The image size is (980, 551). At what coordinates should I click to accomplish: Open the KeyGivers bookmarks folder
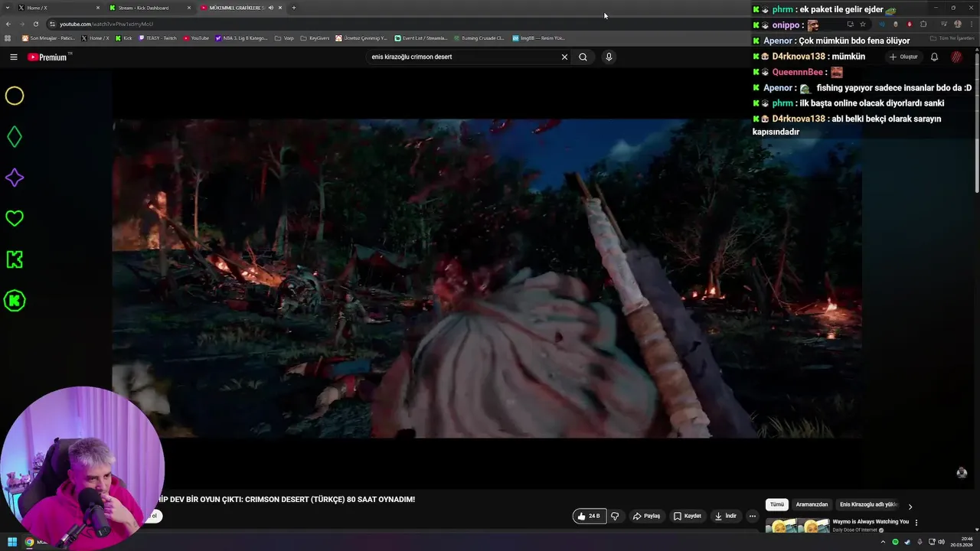coord(315,37)
